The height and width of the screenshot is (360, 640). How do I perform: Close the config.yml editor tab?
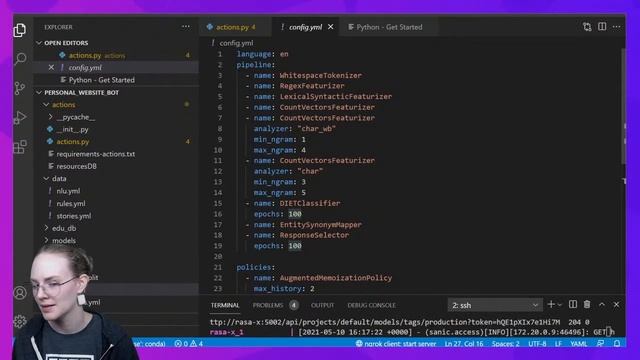point(331,27)
